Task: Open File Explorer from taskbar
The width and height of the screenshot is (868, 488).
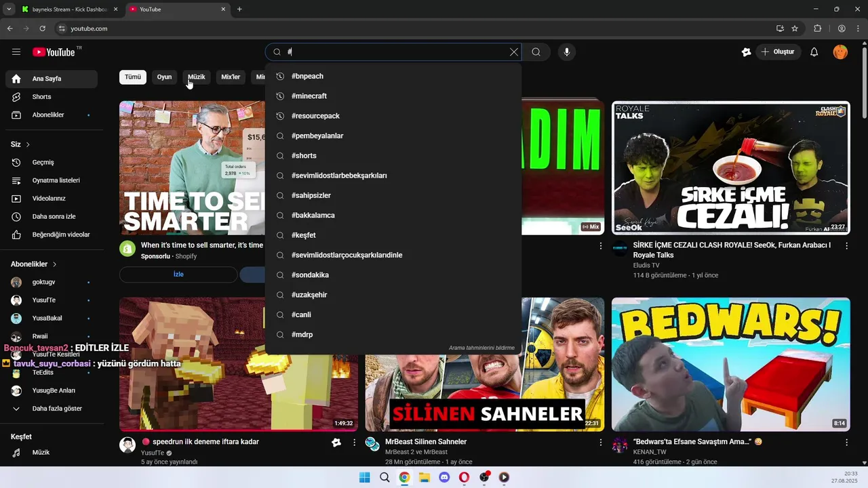Action: pyautogui.click(x=425, y=477)
